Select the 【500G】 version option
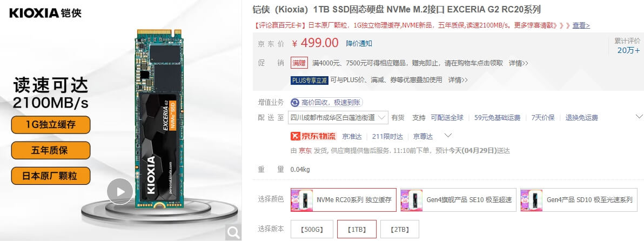The image size is (644, 241). [312, 229]
